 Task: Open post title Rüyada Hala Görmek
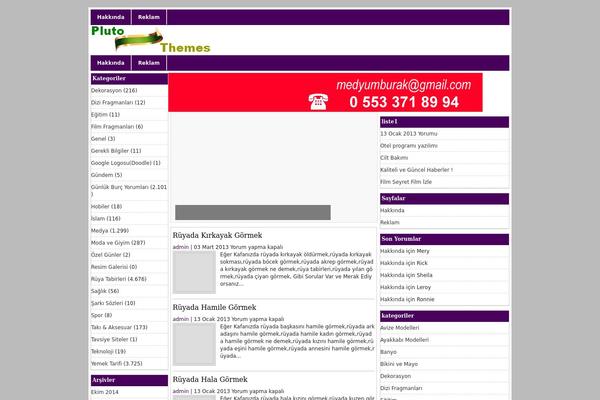210,379
